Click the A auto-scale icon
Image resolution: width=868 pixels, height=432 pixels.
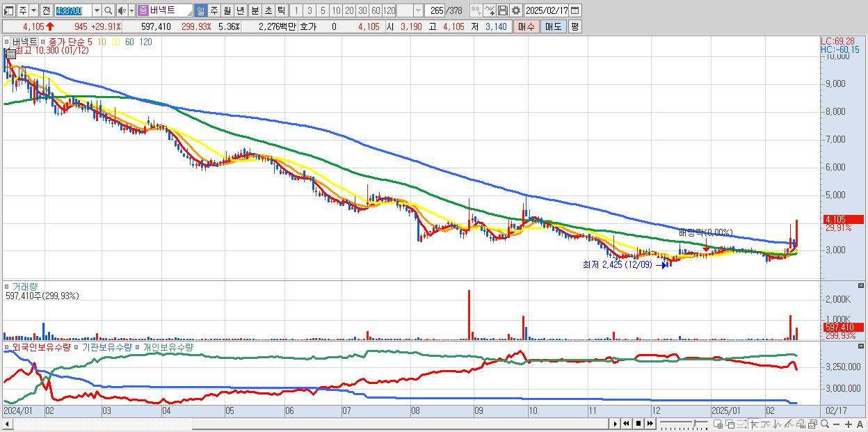pos(860,424)
